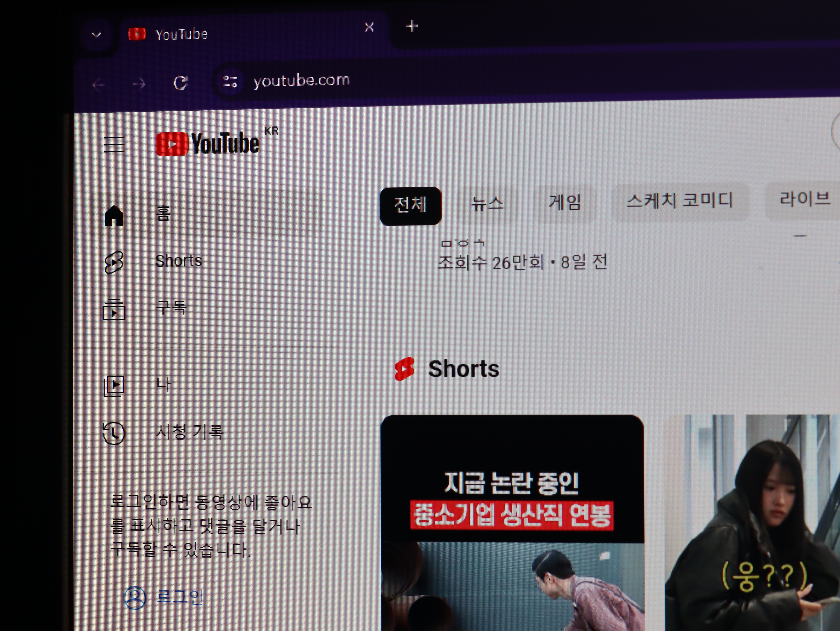Click the youtube.com address bar
Screen dimensions: 840x631
coord(456,80)
